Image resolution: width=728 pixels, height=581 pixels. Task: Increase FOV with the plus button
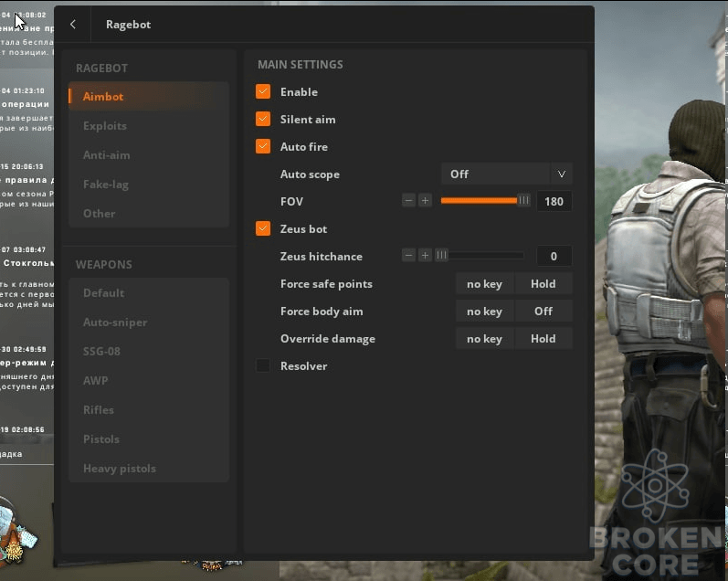pos(425,201)
